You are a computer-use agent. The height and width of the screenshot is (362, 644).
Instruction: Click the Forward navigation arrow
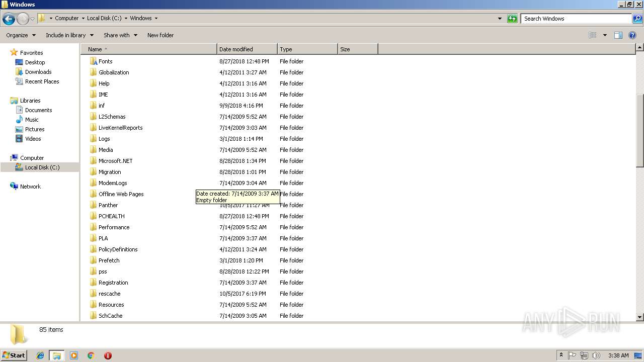click(23, 19)
